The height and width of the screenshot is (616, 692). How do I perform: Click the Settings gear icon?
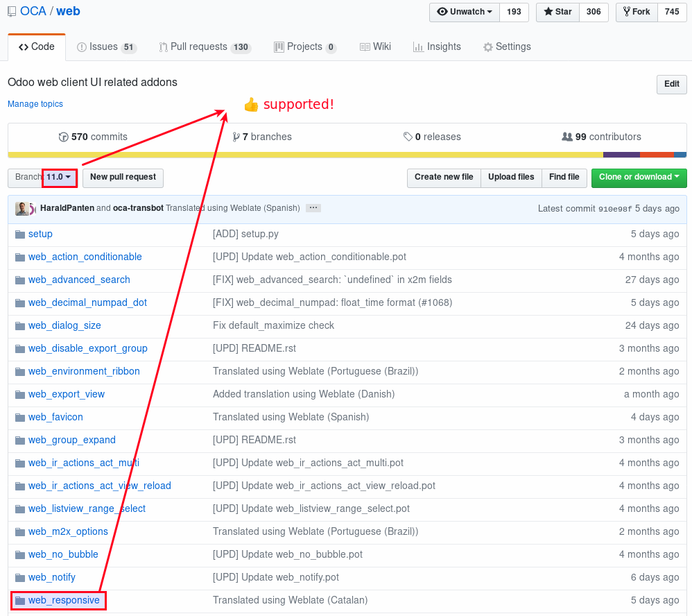486,46
